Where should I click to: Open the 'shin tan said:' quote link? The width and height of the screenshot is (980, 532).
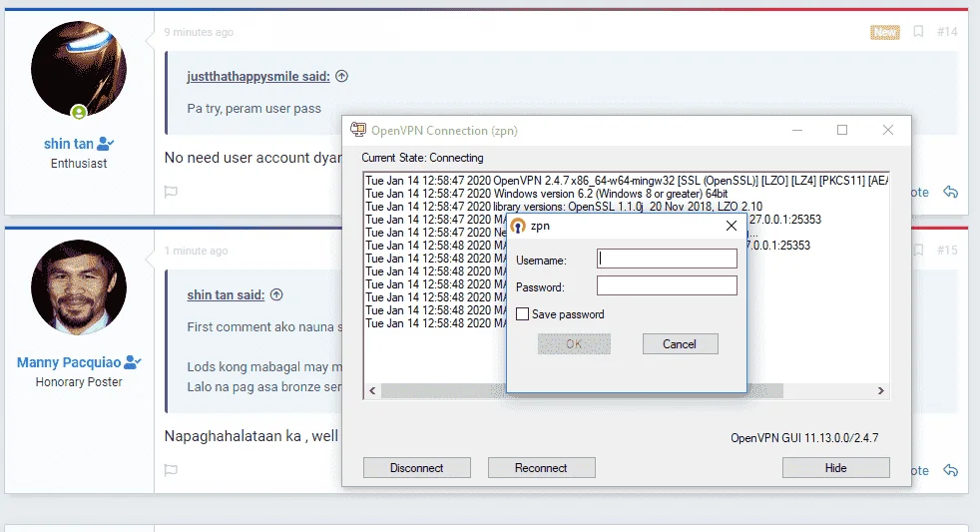tap(226, 295)
